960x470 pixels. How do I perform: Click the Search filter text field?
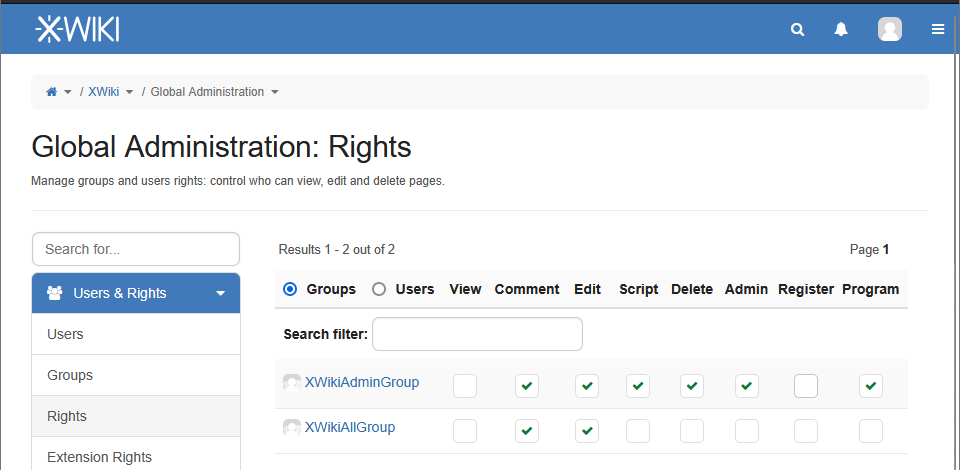coord(477,334)
